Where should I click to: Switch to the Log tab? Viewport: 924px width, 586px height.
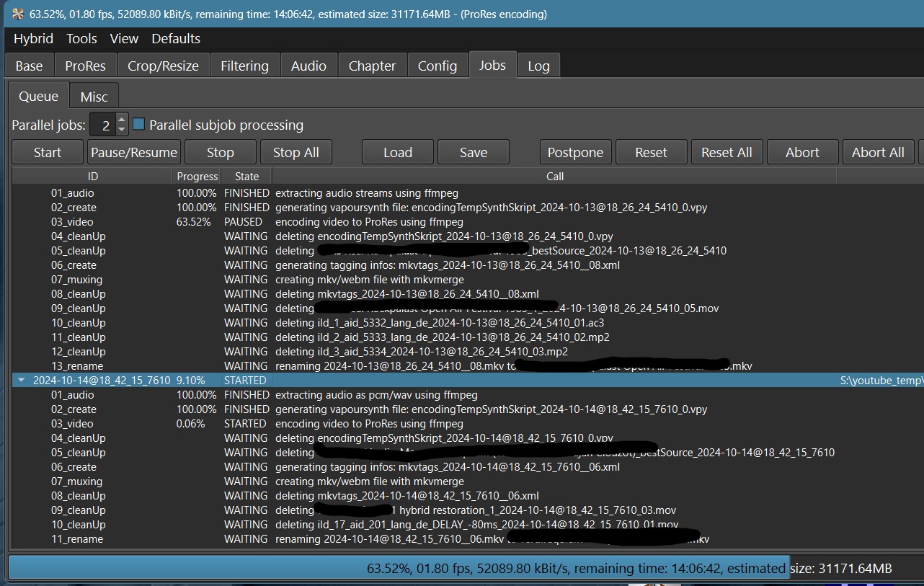tap(538, 66)
